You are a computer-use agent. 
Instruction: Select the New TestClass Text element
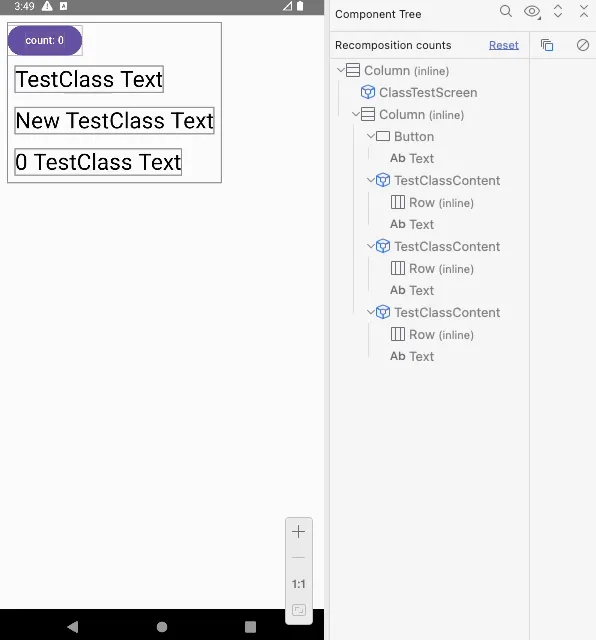(x=114, y=120)
